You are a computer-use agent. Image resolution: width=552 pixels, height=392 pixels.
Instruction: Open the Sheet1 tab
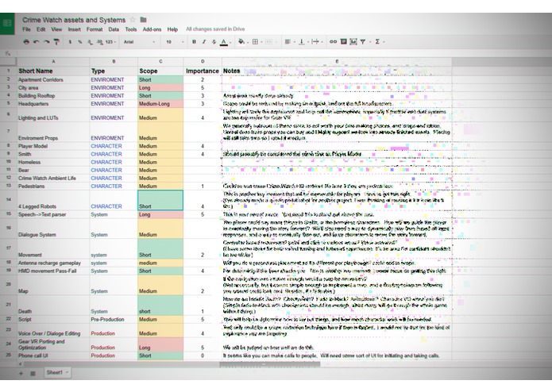tap(57, 373)
